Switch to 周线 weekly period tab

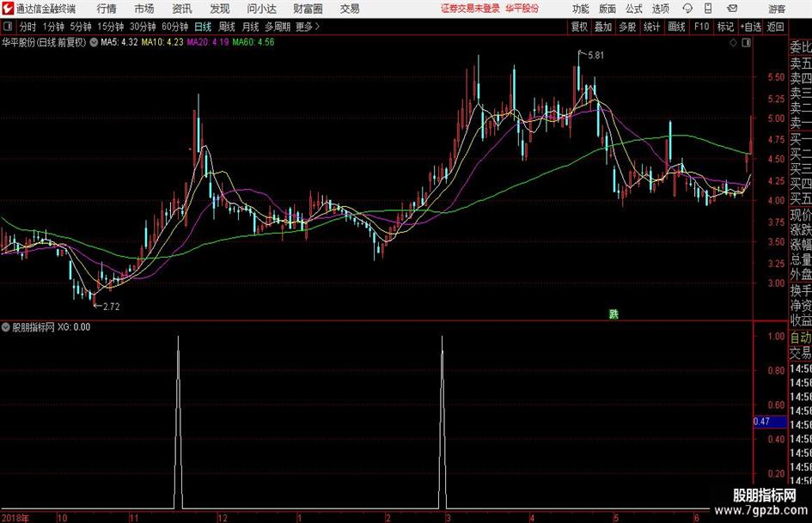(x=227, y=27)
